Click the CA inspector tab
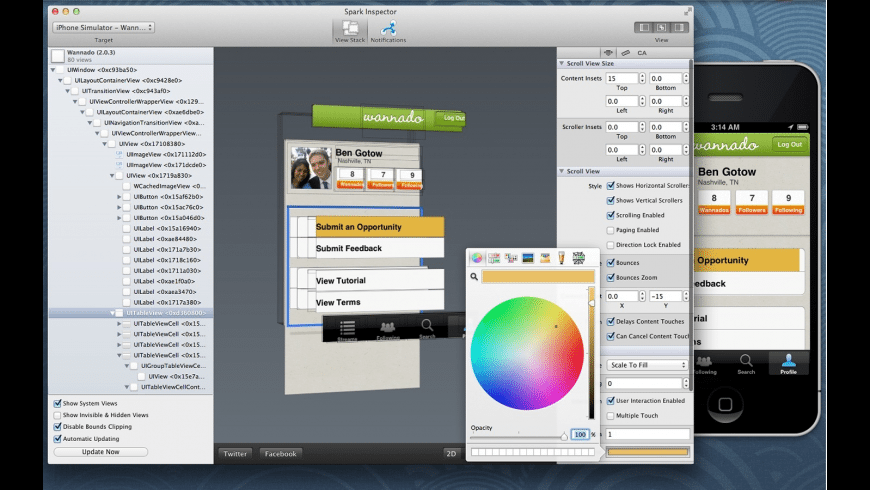 [x=642, y=53]
